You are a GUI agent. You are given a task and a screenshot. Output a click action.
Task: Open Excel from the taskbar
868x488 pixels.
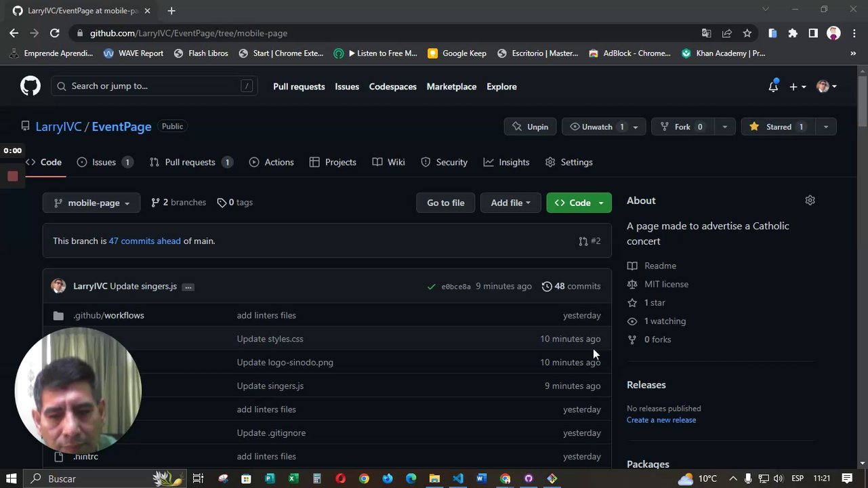click(293, 479)
